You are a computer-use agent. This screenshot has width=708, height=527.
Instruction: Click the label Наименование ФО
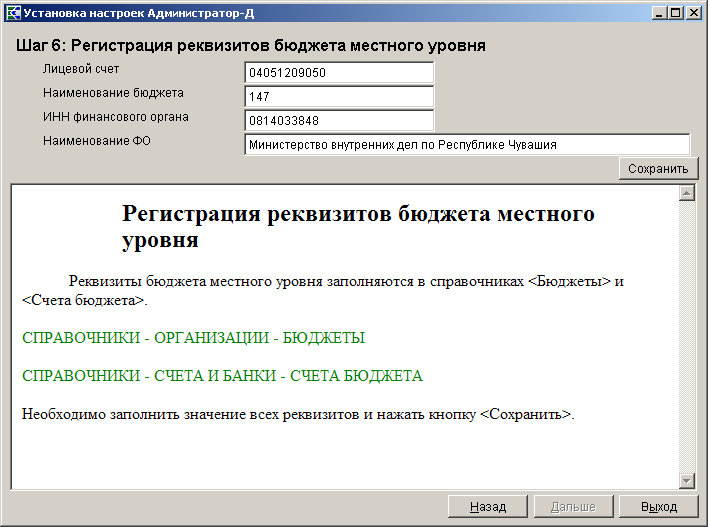pos(97,141)
